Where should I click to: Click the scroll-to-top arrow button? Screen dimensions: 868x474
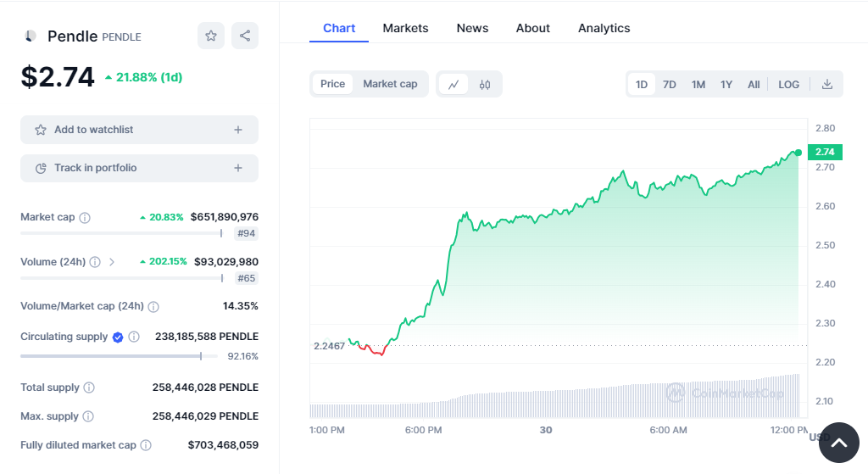pyautogui.click(x=839, y=443)
